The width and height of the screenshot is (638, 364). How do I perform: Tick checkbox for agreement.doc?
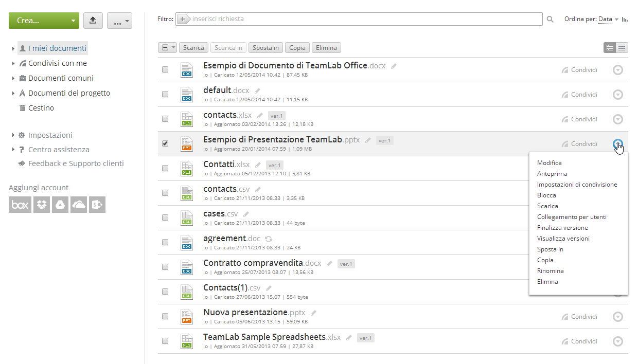point(165,242)
